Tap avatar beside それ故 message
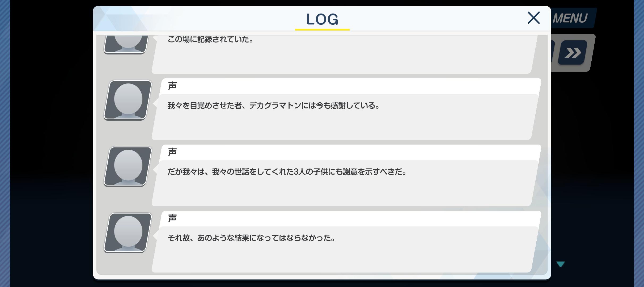 [128, 232]
